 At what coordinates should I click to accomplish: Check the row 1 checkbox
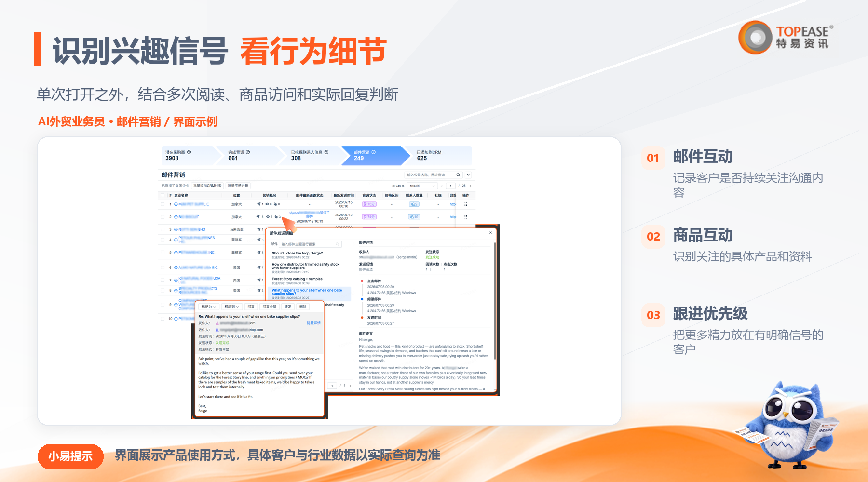[x=163, y=204]
